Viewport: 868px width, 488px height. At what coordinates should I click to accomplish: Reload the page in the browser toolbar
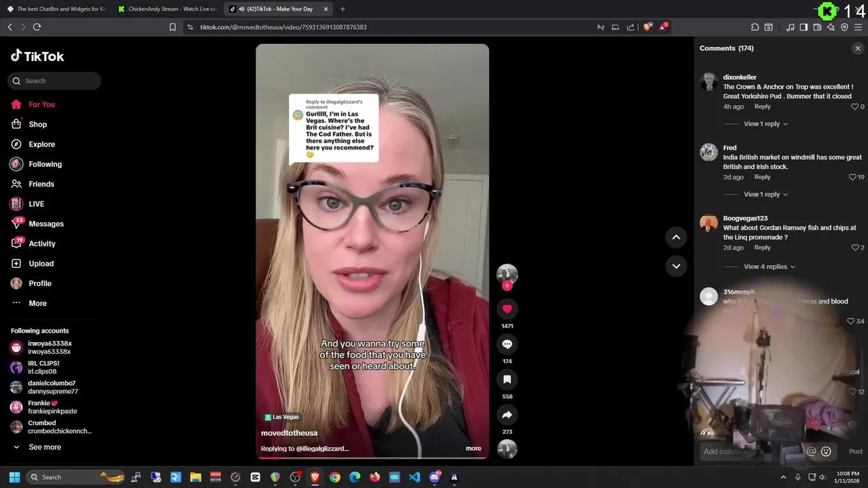(x=37, y=27)
